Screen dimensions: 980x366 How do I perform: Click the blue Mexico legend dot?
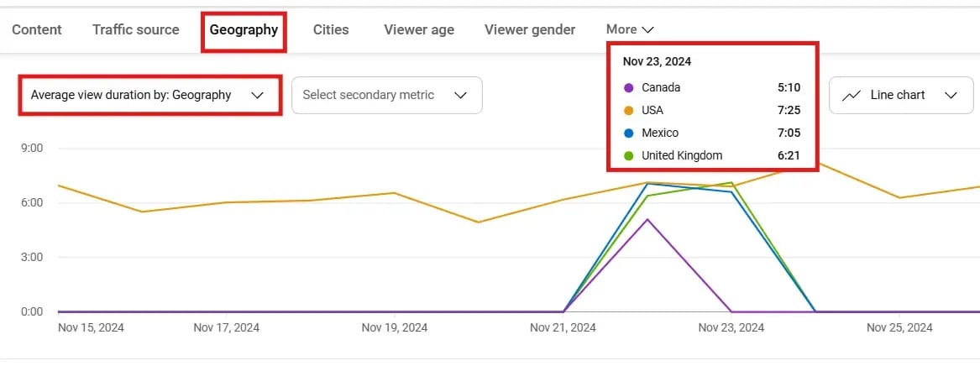point(629,133)
